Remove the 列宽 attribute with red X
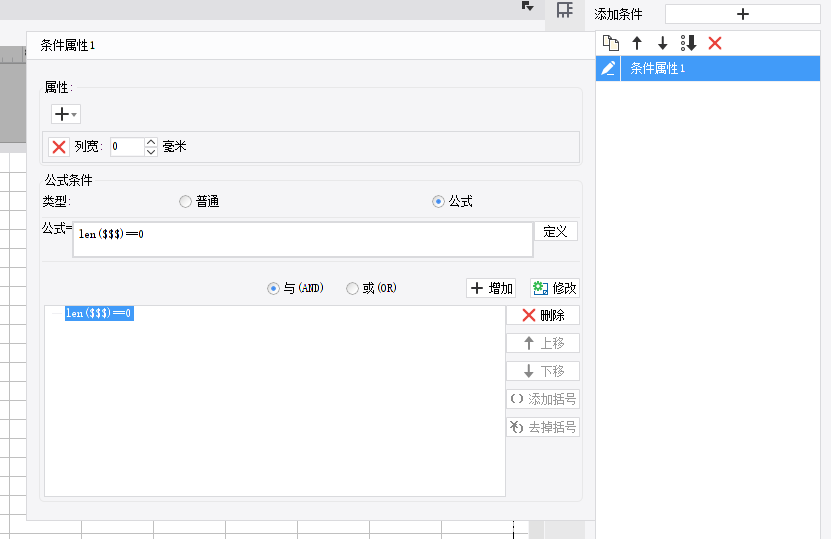 tap(59, 147)
